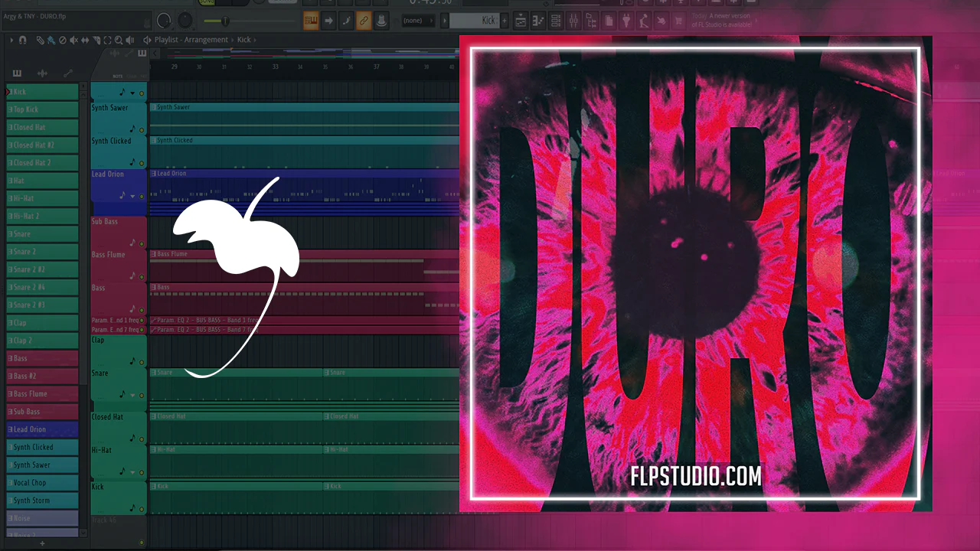The width and height of the screenshot is (980, 551).
Task: Select the Mute tool in playlist toolbar
Action: 74,40
